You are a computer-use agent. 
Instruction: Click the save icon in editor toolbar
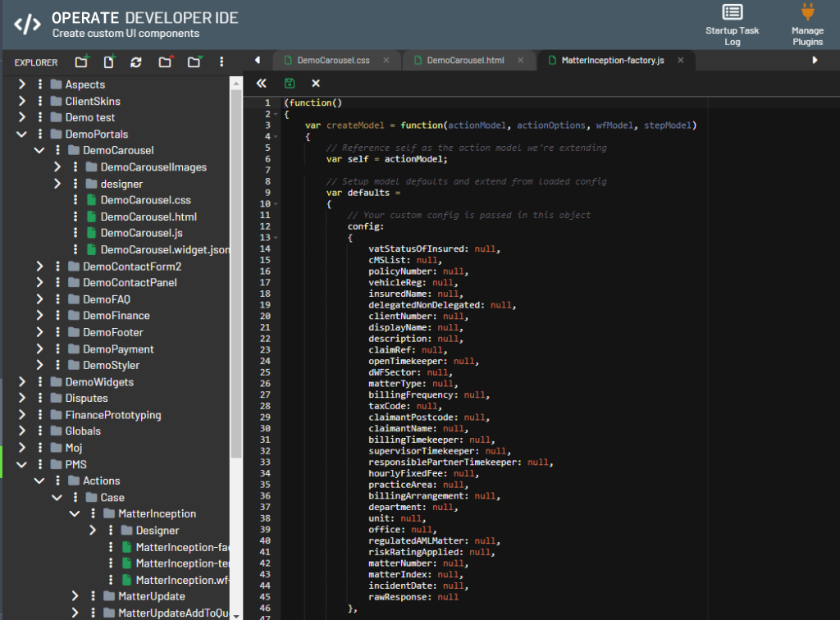click(x=289, y=83)
